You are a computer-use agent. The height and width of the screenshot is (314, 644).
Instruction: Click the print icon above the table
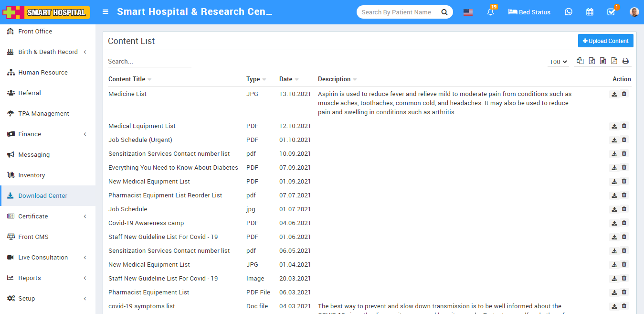tap(625, 61)
